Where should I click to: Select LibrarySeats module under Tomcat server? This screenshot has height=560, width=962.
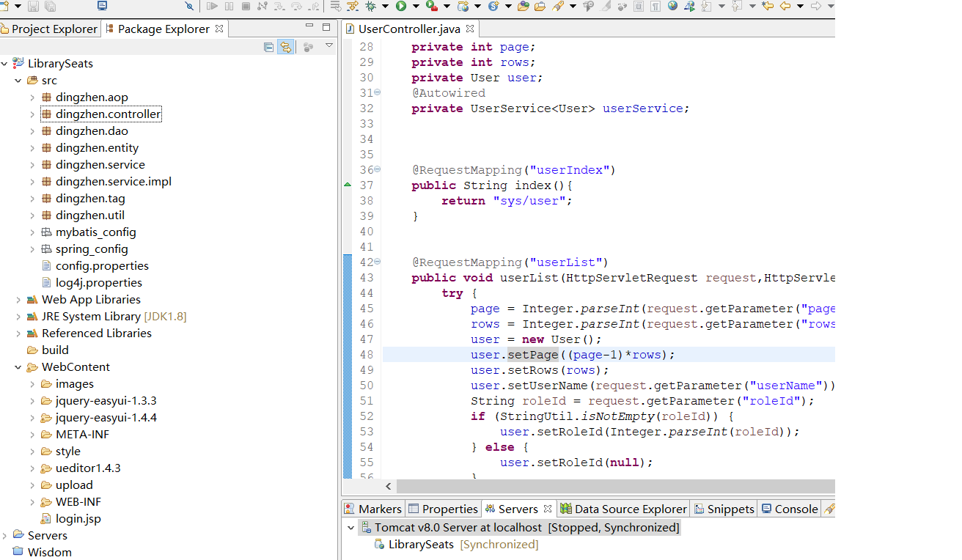coord(456,545)
